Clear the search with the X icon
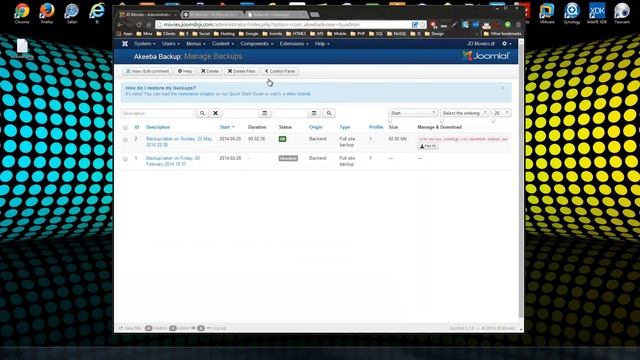Screen dimensions: 640x360 [x=216, y=113]
